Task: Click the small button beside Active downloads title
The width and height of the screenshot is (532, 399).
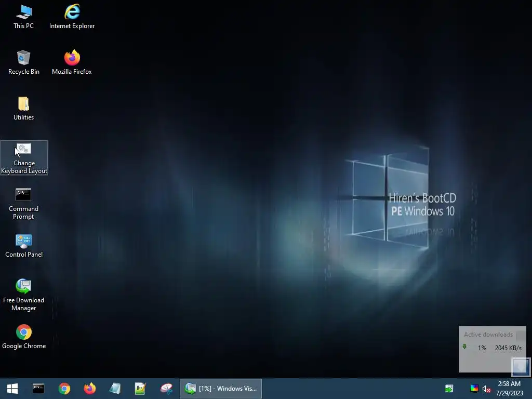Action: pos(521,335)
